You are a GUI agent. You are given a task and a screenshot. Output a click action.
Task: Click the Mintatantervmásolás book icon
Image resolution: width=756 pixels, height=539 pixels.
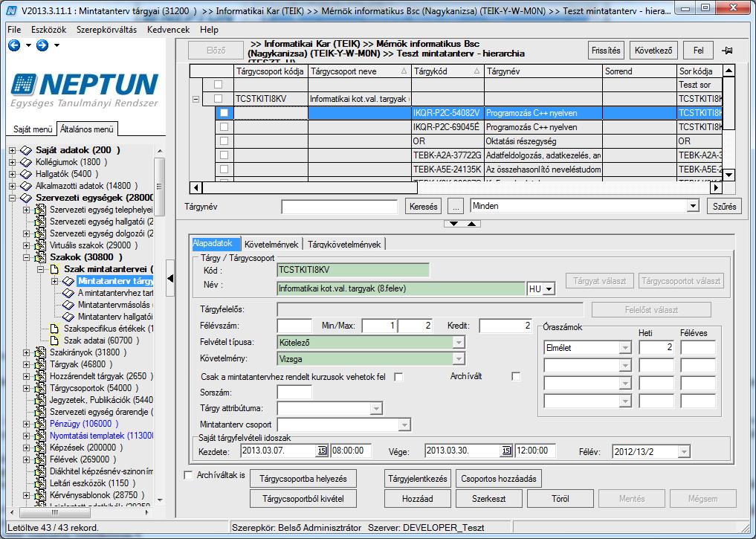click(x=68, y=305)
